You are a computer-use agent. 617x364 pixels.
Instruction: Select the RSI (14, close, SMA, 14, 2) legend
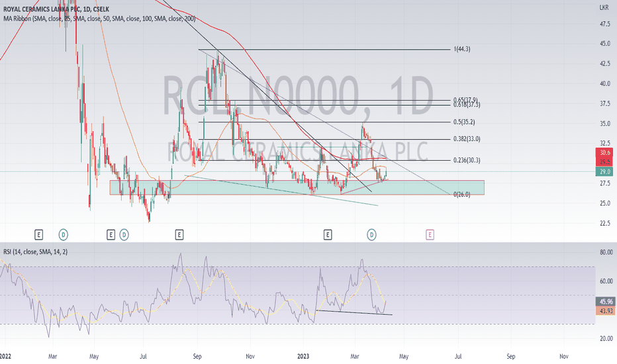35,251
